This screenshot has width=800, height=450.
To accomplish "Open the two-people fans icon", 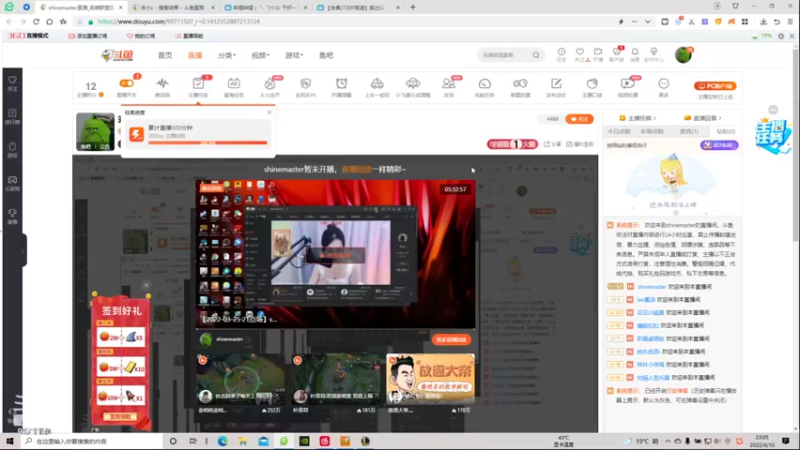I will (448, 83).
